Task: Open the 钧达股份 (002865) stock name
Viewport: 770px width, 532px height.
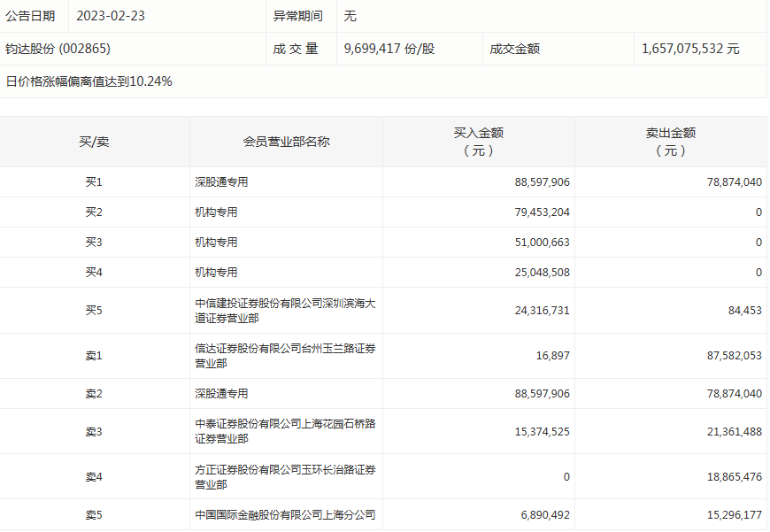Action: point(58,49)
